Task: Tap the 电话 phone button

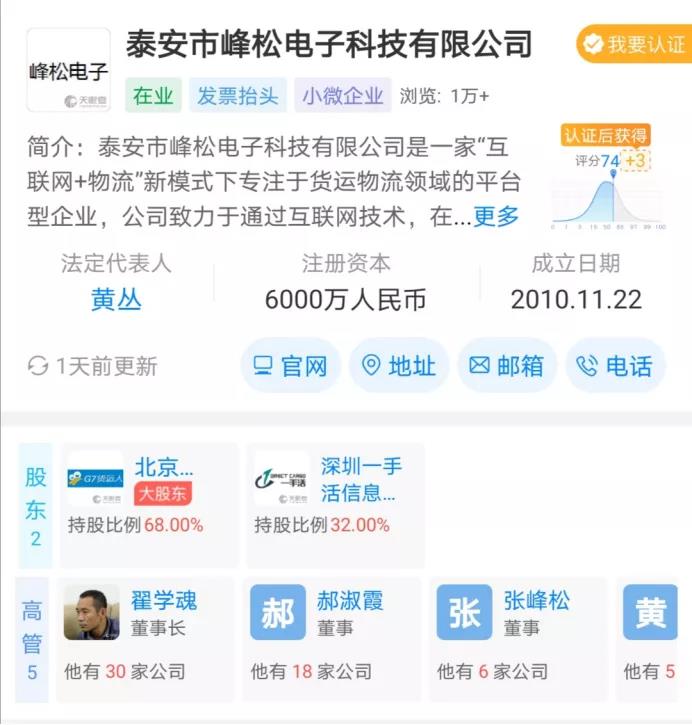Action: [615, 366]
